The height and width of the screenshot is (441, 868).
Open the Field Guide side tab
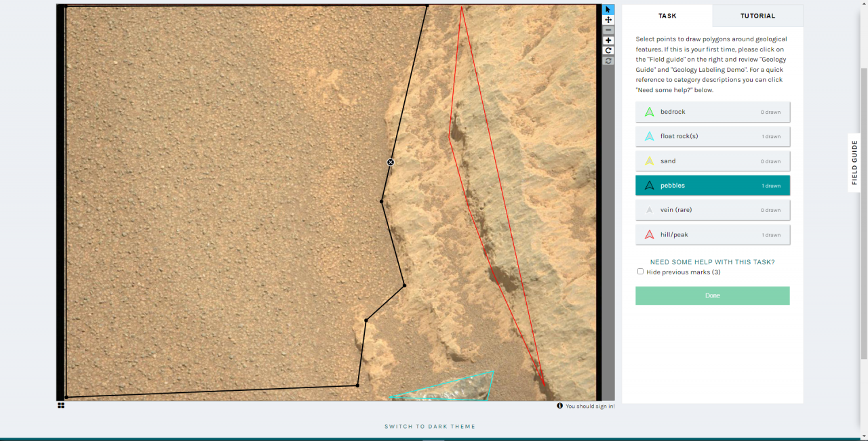(854, 163)
